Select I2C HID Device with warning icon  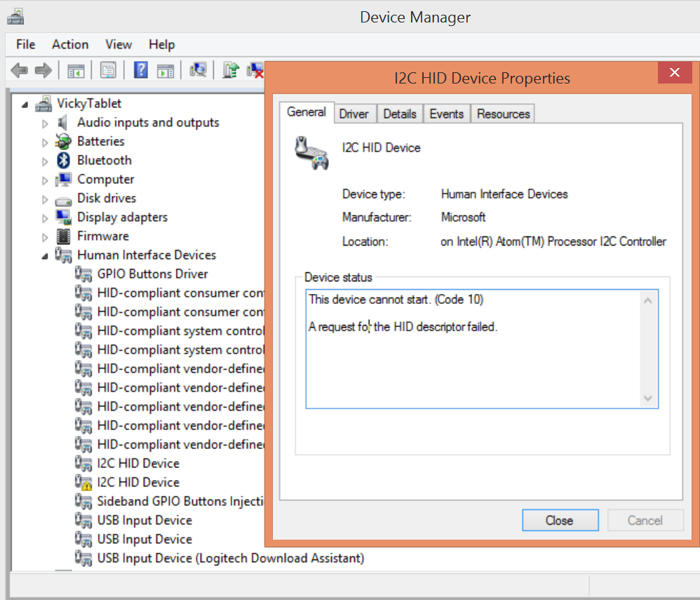(137, 482)
